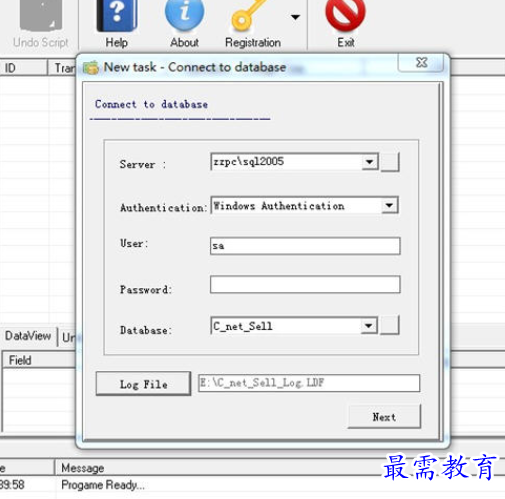Click the greyed Undo Script icon
Screen dimensions: 505x499
[x=41, y=15]
